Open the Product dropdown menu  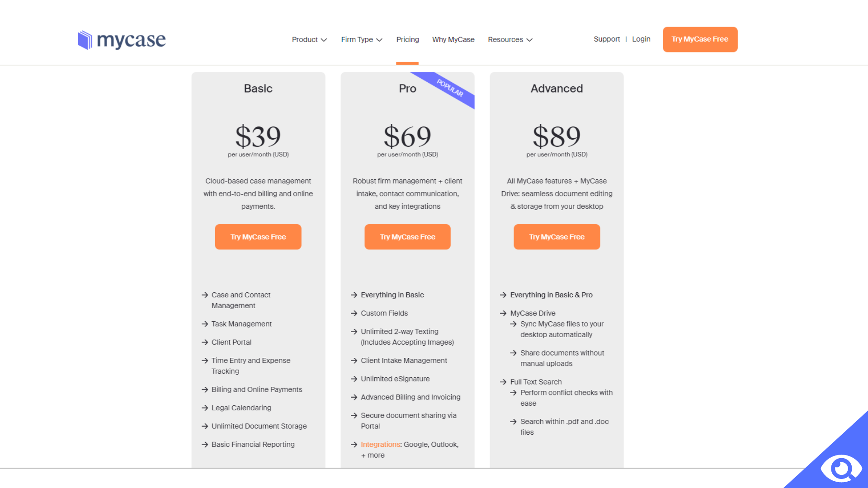click(307, 39)
